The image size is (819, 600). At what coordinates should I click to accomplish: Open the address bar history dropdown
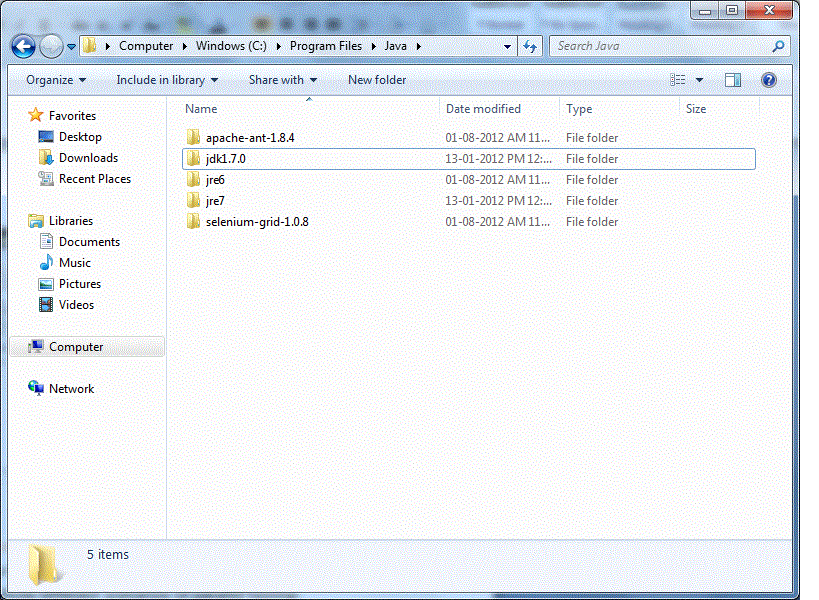(507, 46)
